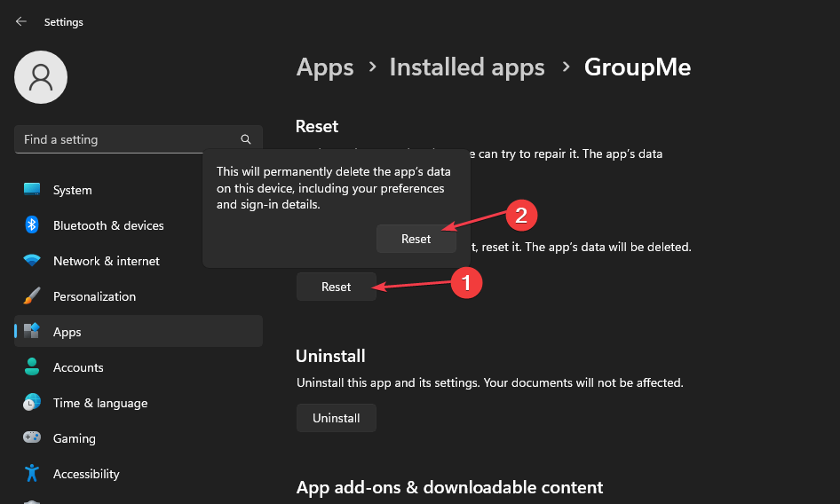Click the Uninstall section heading

tap(330, 356)
